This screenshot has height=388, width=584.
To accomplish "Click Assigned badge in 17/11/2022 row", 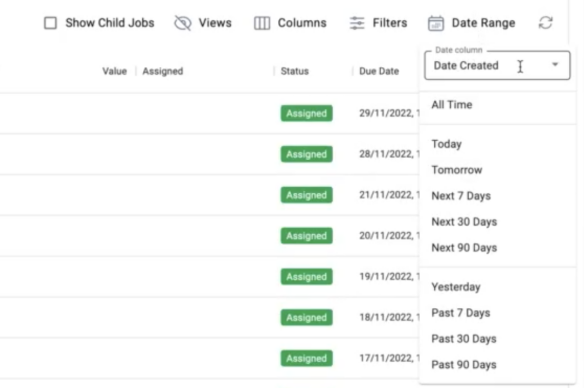I will 307,358.
